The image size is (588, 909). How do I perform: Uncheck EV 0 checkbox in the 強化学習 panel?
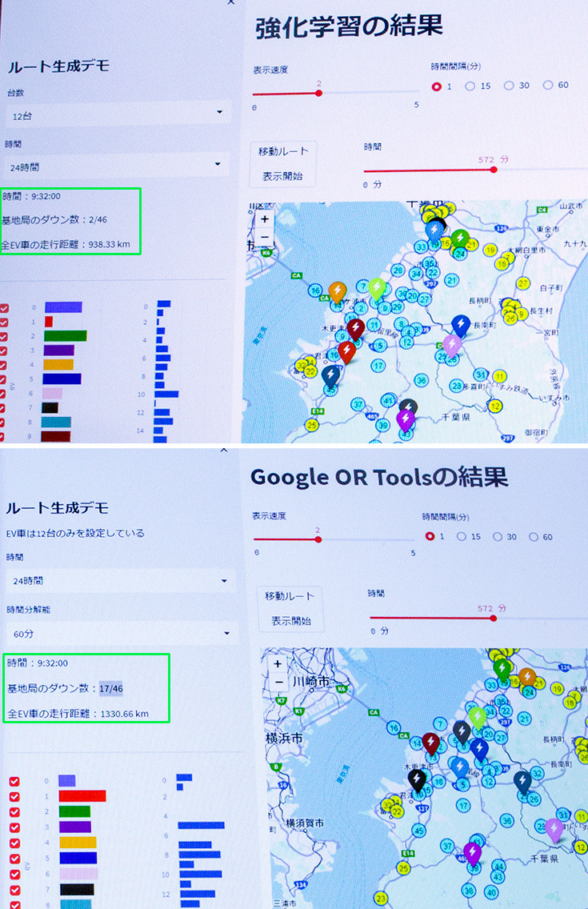[6, 308]
